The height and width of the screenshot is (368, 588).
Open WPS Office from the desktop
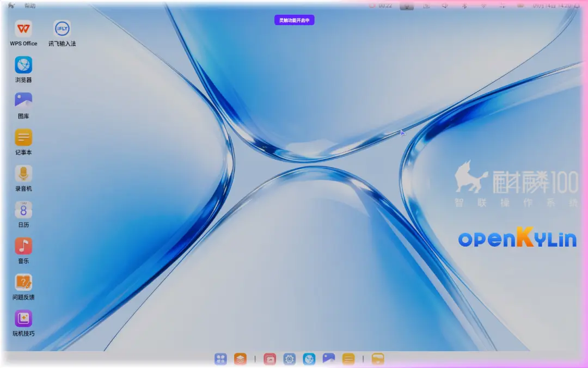click(x=23, y=29)
